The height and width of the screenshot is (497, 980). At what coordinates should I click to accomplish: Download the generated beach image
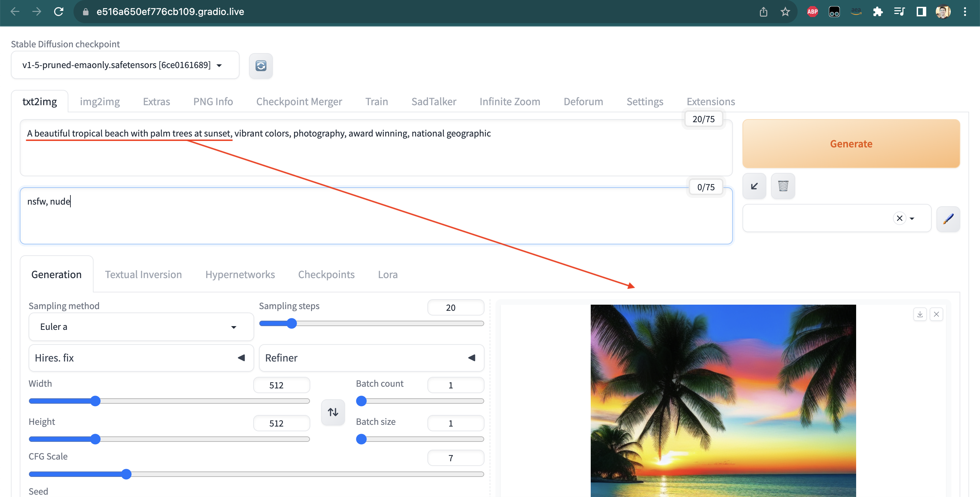[920, 314]
